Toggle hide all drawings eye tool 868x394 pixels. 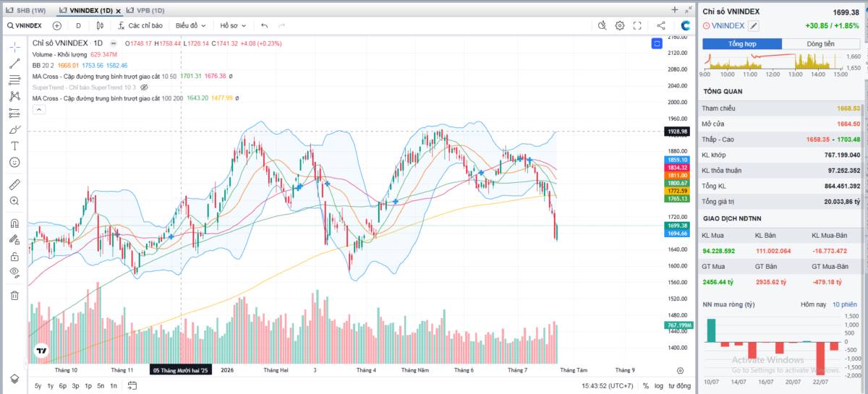click(14, 272)
